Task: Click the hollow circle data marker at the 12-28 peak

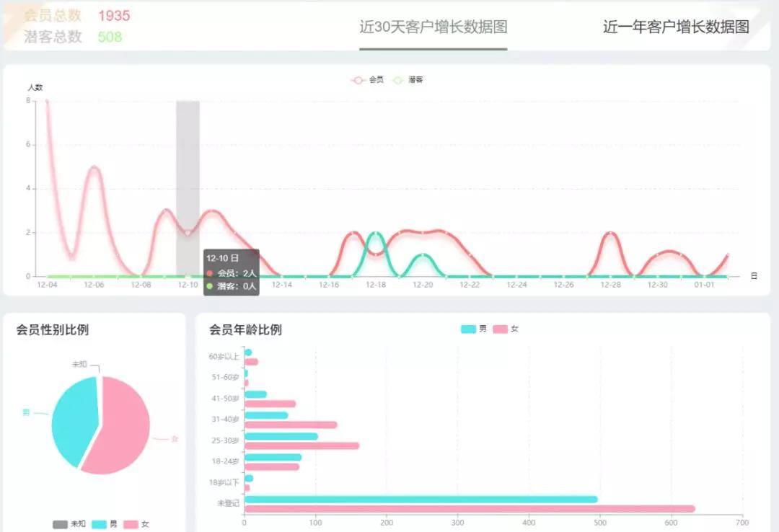Action: click(x=609, y=232)
